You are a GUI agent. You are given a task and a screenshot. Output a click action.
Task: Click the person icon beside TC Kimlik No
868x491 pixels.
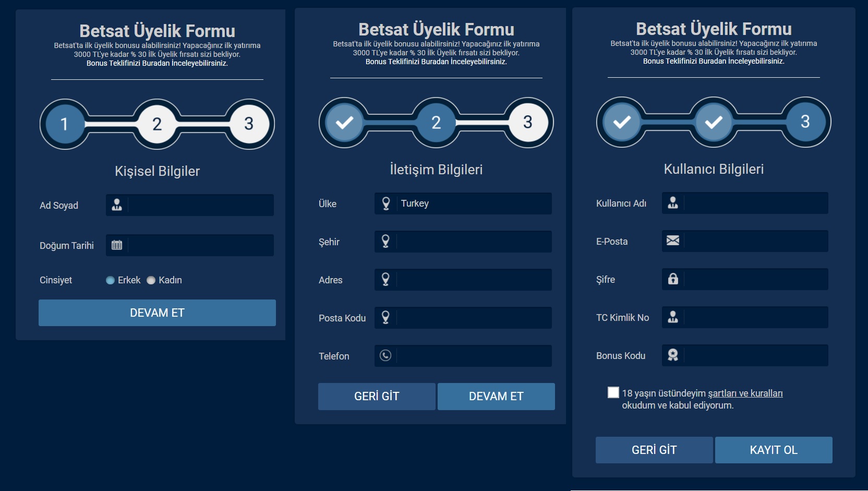[x=673, y=317]
